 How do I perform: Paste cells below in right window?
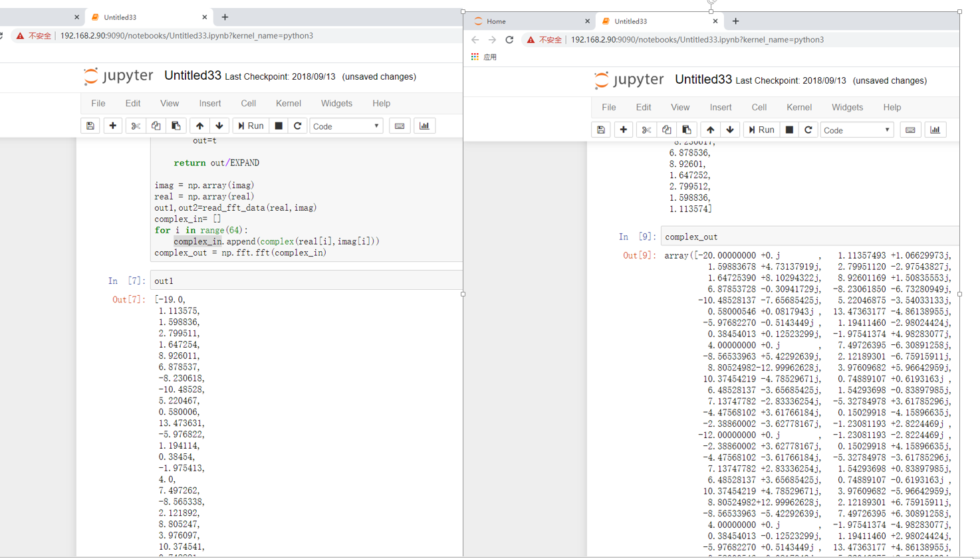tap(687, 130)
